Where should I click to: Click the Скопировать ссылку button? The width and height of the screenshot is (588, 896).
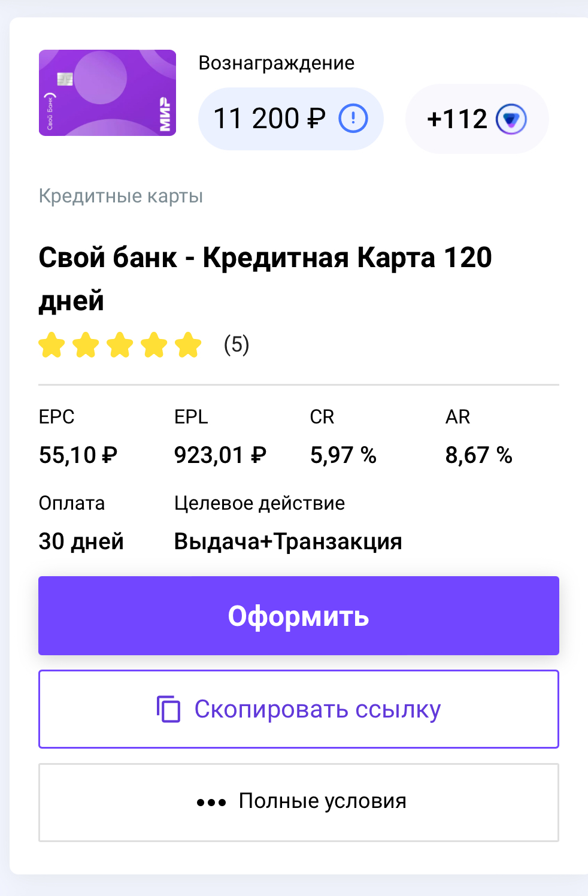(299, 709)
